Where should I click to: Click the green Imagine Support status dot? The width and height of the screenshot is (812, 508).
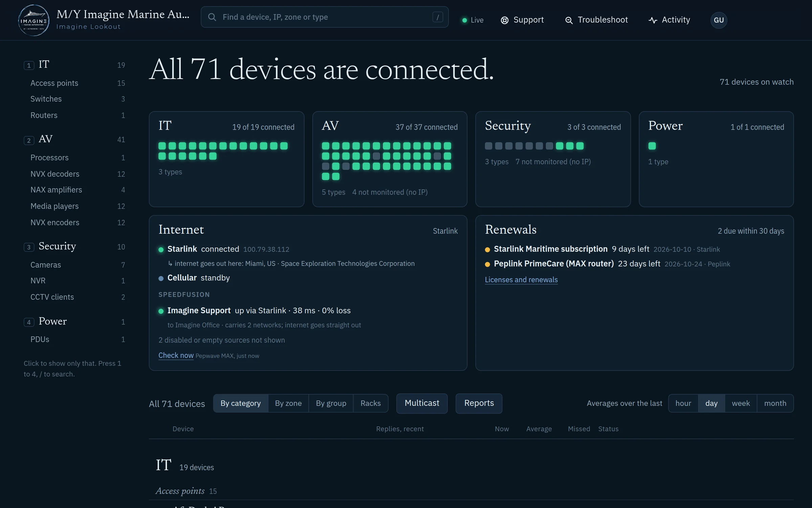pos(161,311)
